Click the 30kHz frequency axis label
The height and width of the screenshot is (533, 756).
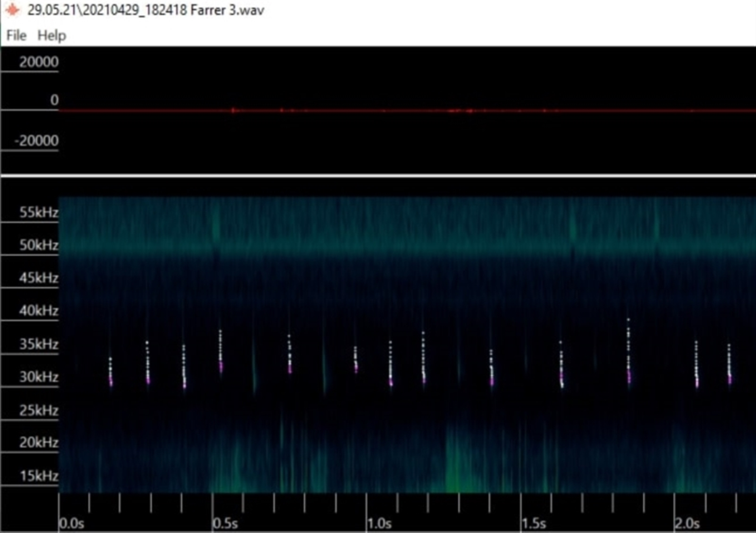tap(39, 377)
